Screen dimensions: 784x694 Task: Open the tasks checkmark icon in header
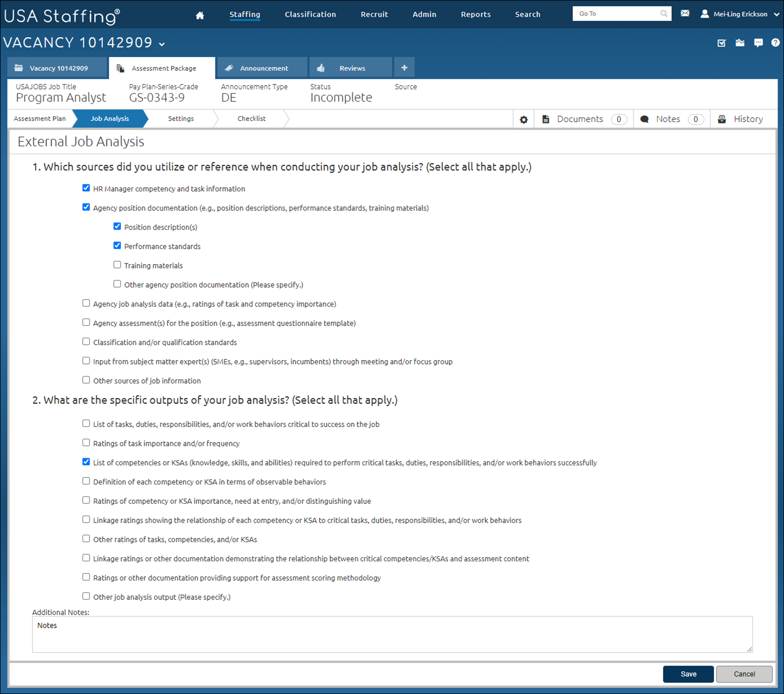pos(721,43)
